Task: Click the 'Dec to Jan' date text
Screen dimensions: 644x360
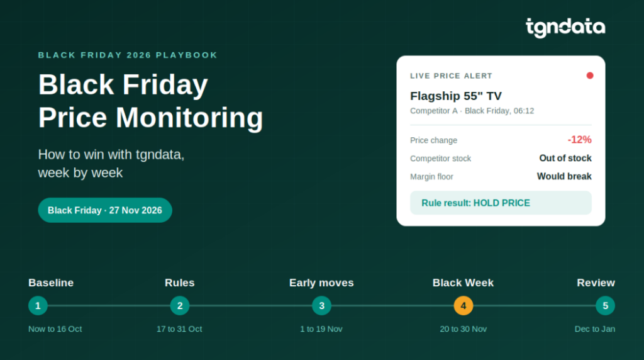Action: coord(595,329)
